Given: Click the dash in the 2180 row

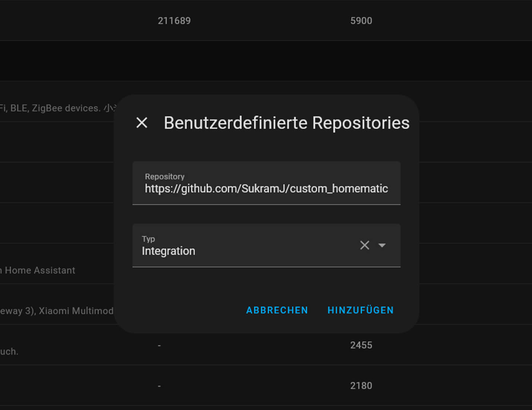Looking at the screenshot, I should coord(159,386).
